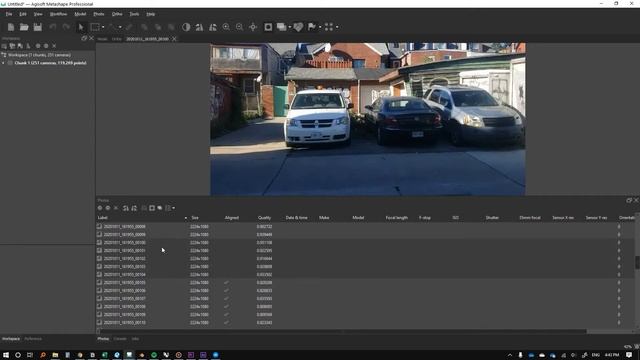Switch to the Jobs tab

point(135,339)
